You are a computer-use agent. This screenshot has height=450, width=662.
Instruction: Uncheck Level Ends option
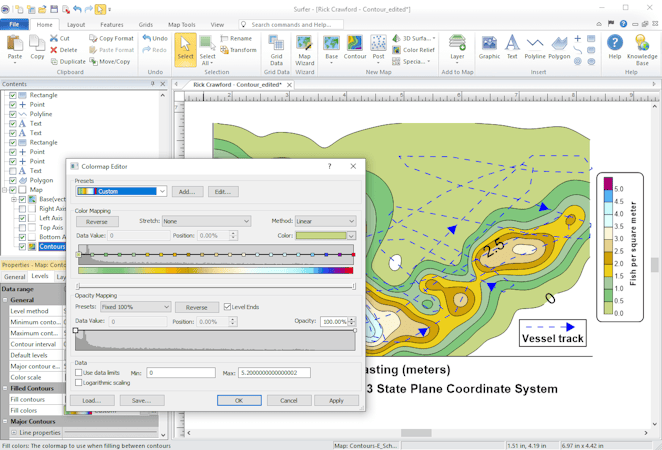tap(227, 307)
